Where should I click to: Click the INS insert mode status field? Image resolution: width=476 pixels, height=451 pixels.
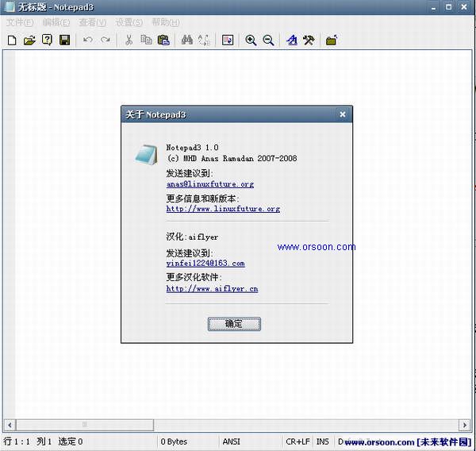322,441
